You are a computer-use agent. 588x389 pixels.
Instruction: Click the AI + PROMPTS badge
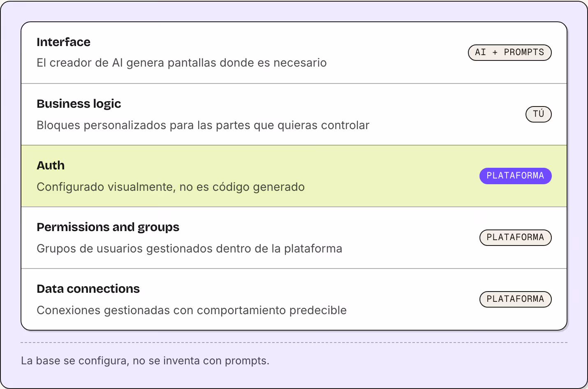(509, 53)
